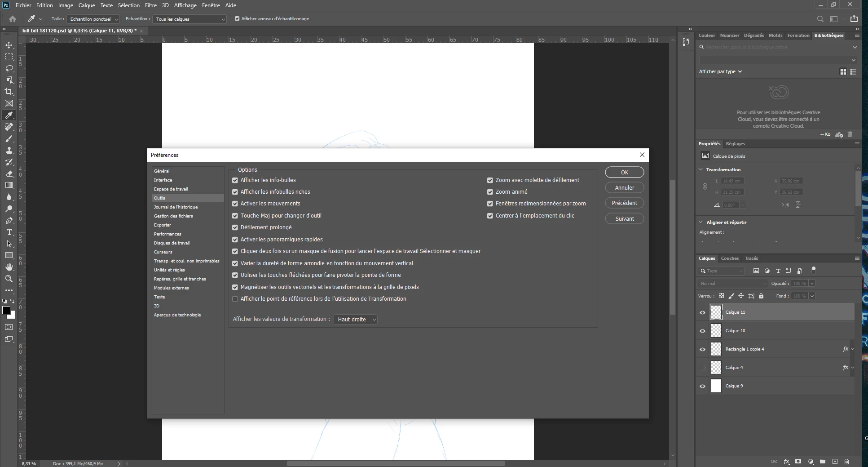The height and width of the screenshot is (467, 868).
Task: Lock all with the padlock icon
Action: click(761, 296)
